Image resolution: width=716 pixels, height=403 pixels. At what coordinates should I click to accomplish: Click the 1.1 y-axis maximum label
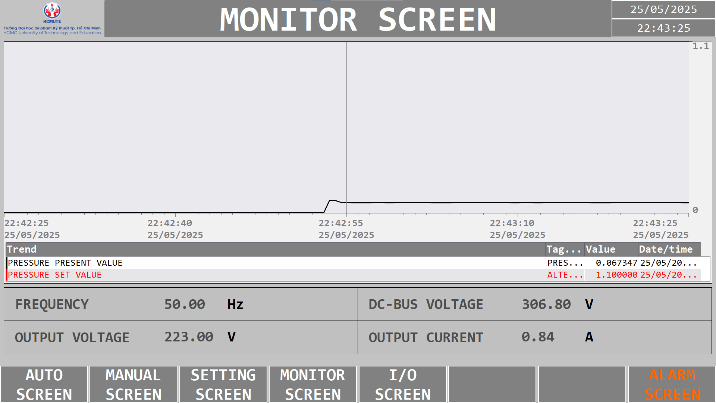click(700, 46)
